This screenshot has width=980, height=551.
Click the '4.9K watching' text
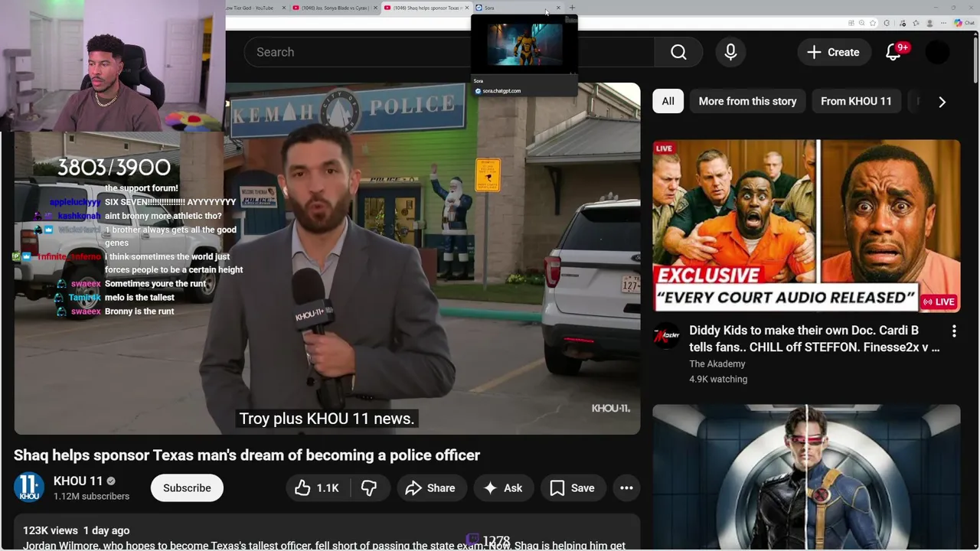[x=718, y=379]
